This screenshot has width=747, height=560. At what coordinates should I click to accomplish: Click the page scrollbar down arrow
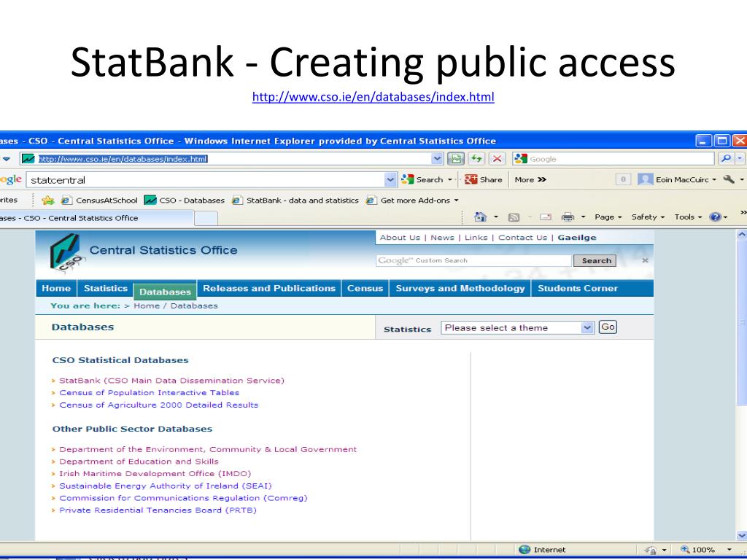(741, 536)
